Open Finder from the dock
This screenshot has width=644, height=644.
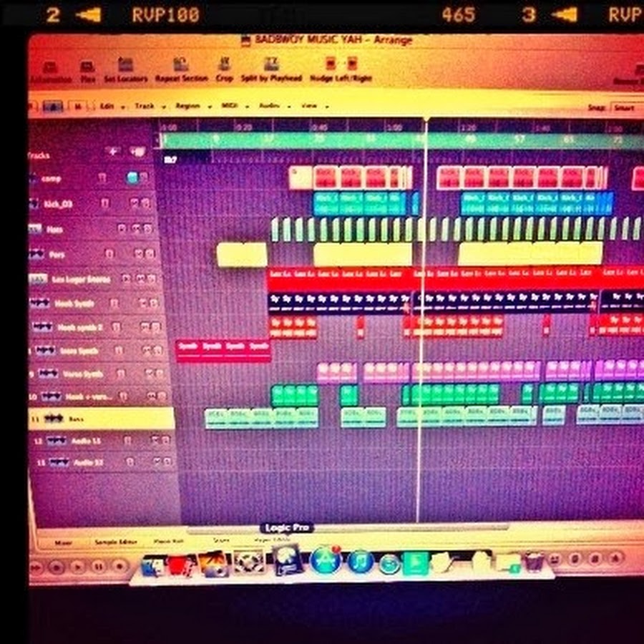(x=153, y=565)
